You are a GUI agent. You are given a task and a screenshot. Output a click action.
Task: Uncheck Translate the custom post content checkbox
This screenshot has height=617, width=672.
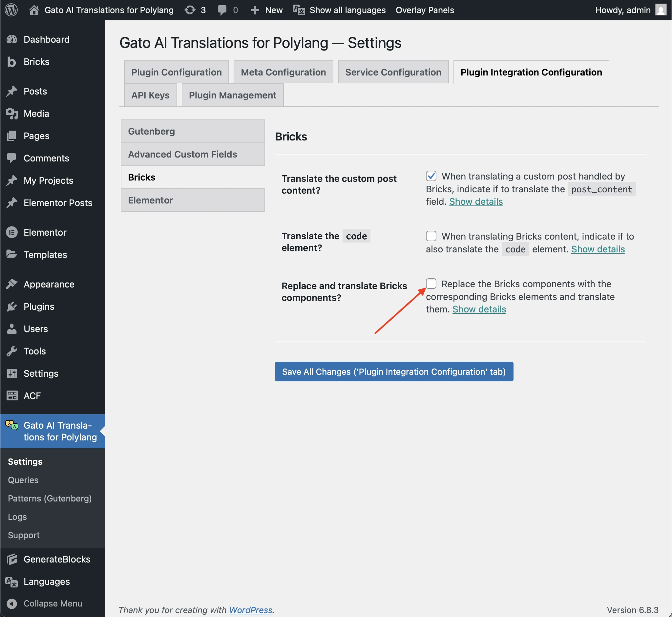[x=431, y=176]
